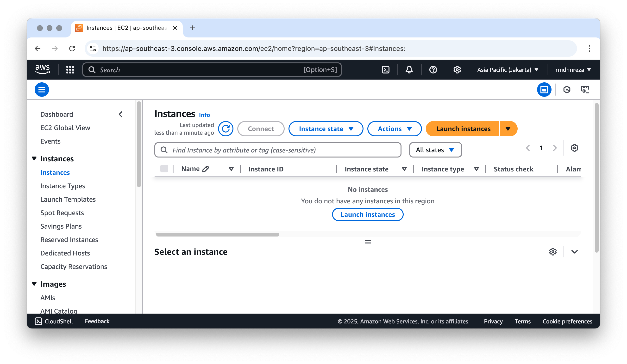The image size is (627, 364).
Task: Click the AWS top Search box
Action: pos(212,70)
